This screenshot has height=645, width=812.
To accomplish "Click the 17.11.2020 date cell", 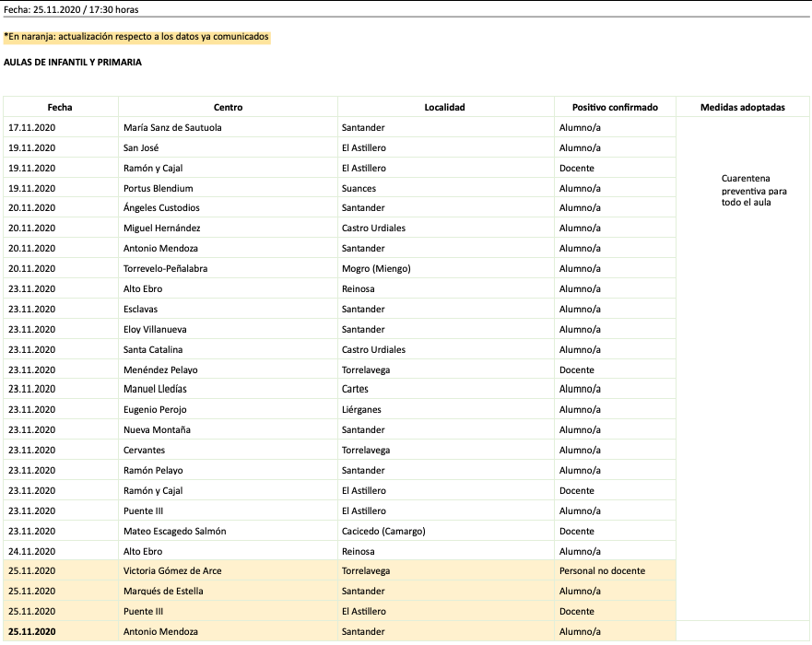I will (x=32, y=127).
